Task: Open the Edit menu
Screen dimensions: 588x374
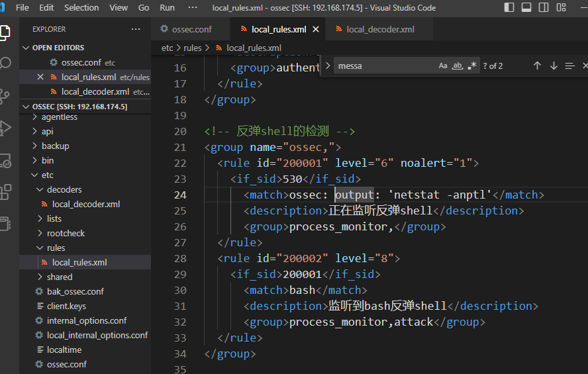Action: pos(46,7)
